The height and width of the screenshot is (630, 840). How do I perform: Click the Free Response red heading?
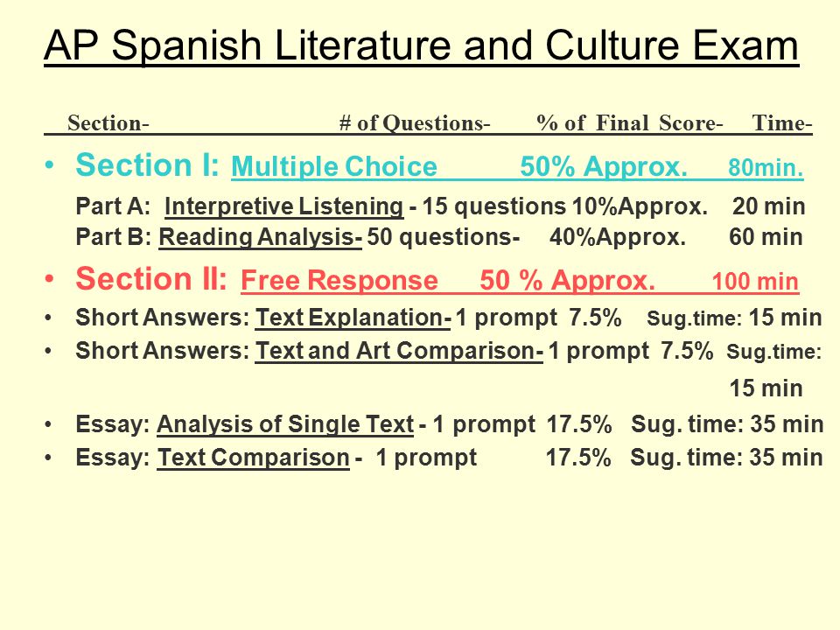tap(339, 280)
